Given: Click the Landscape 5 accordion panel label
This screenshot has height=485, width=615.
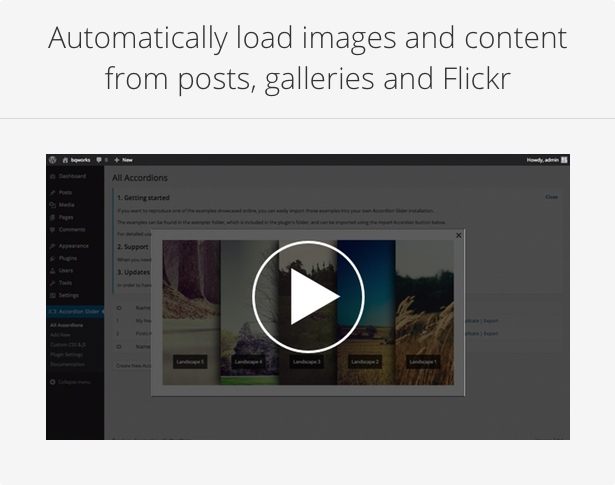Looking at the screenshot, I should point(190,361).
